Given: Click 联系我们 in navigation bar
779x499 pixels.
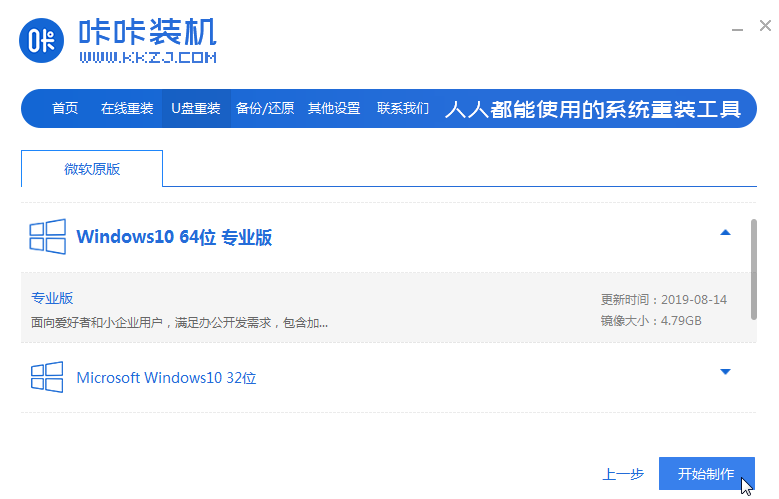Looking at the screenshot, I should pyautogui.click(x=403, y=109).
